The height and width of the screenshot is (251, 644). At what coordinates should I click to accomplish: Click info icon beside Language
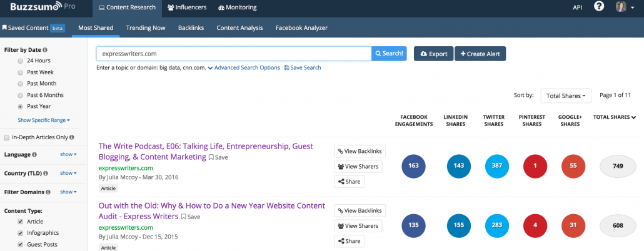coord(34,155)
